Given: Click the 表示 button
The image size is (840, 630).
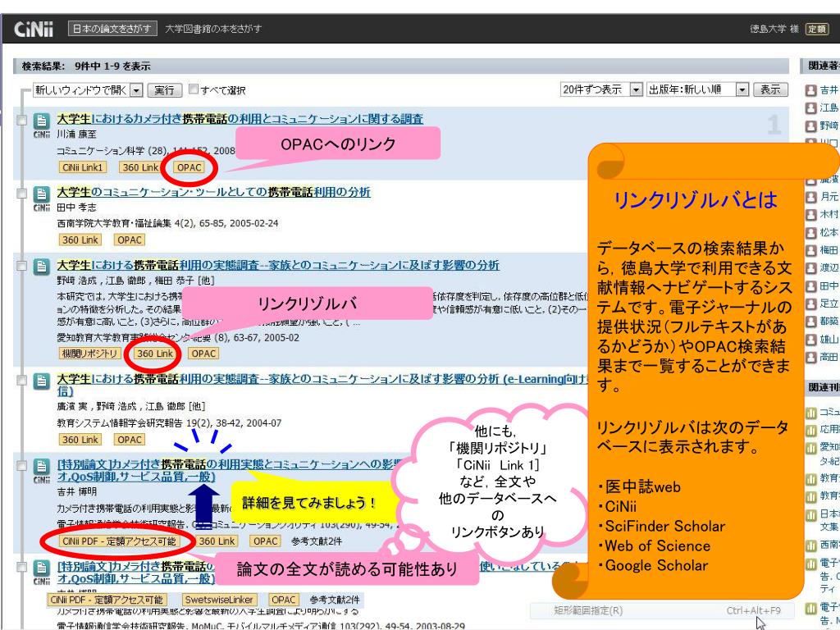Looking at the screenshot, I should (770, 89).
